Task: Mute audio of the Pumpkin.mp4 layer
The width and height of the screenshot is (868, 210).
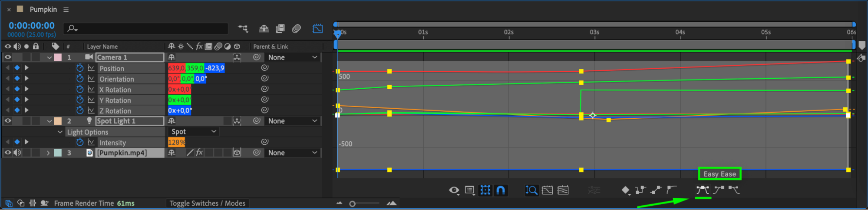Action: [17, 153]
